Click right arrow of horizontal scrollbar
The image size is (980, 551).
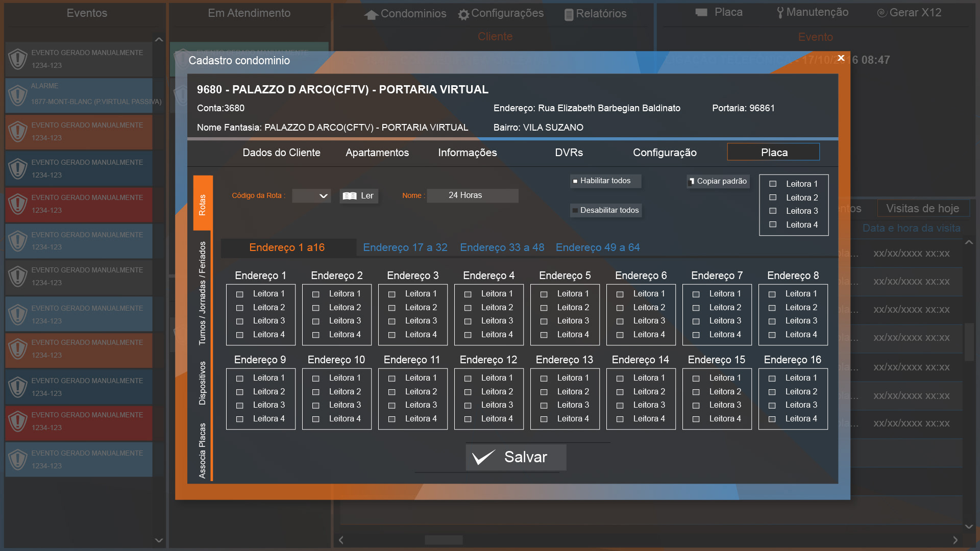(x=955, y=540)
